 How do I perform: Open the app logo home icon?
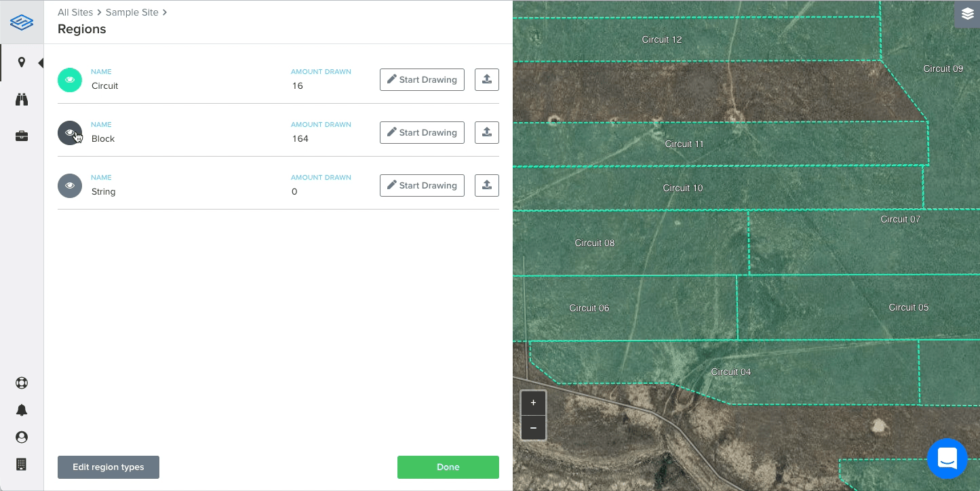pos(22,22)
